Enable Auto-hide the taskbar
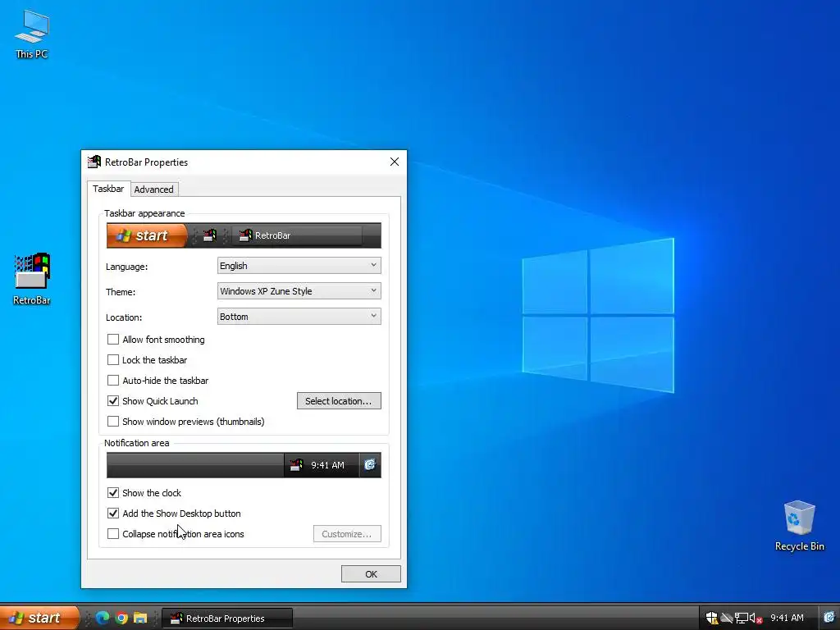This screenshot has height=630, width=840. (113, 381)
